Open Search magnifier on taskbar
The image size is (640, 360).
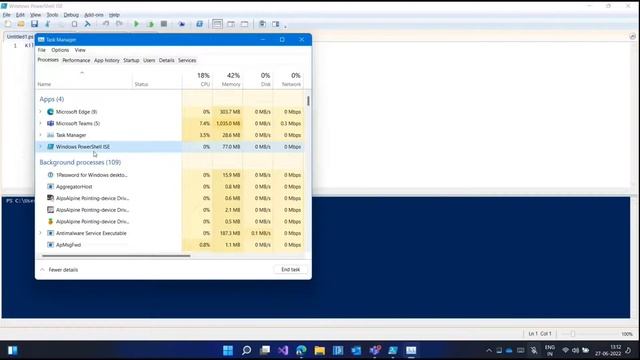[x=246, y=350]
